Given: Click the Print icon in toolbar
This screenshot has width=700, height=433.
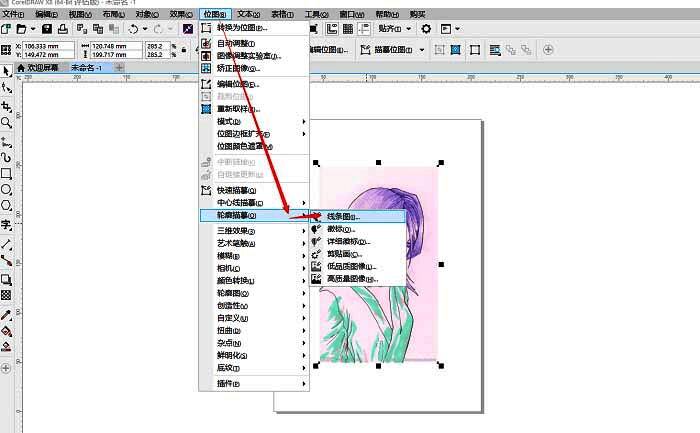Looking at the screenshot, I should click(62, 29).
